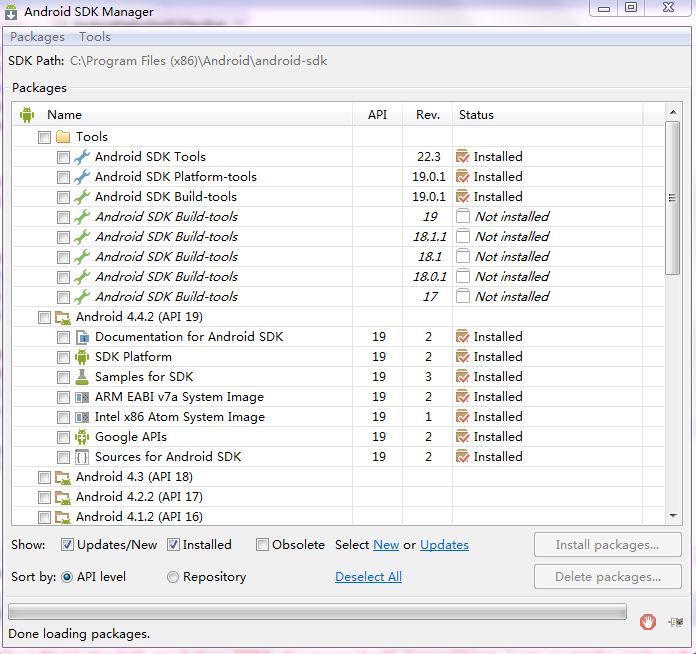This screenshot has width=696, height=654.
Task: Click the Intel x86 Atom System Image icon
Action: tap(82, 417)
